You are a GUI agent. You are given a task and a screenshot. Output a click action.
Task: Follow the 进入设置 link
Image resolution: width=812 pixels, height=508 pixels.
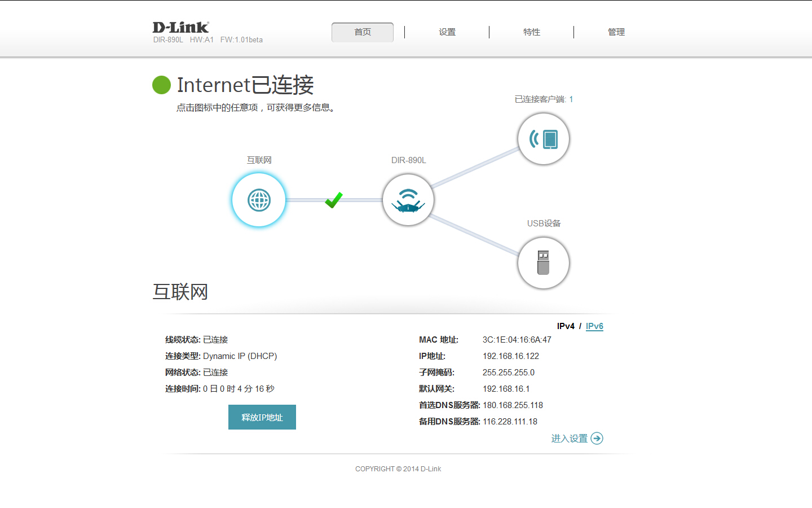tap(569, 439)
